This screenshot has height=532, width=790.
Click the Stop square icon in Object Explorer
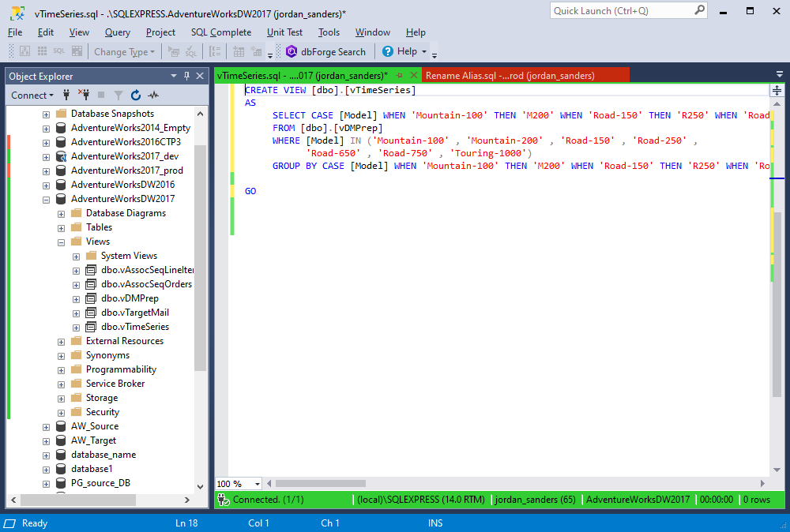101,95
